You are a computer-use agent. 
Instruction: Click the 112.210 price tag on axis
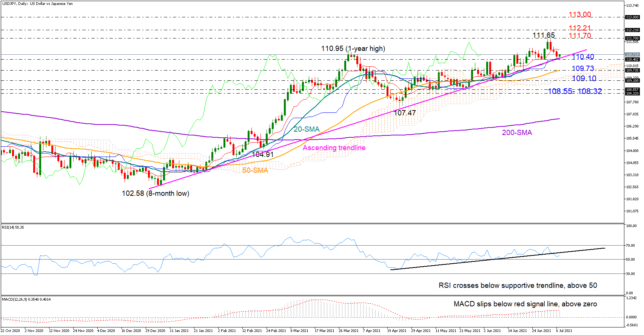(x=632, y=30)
